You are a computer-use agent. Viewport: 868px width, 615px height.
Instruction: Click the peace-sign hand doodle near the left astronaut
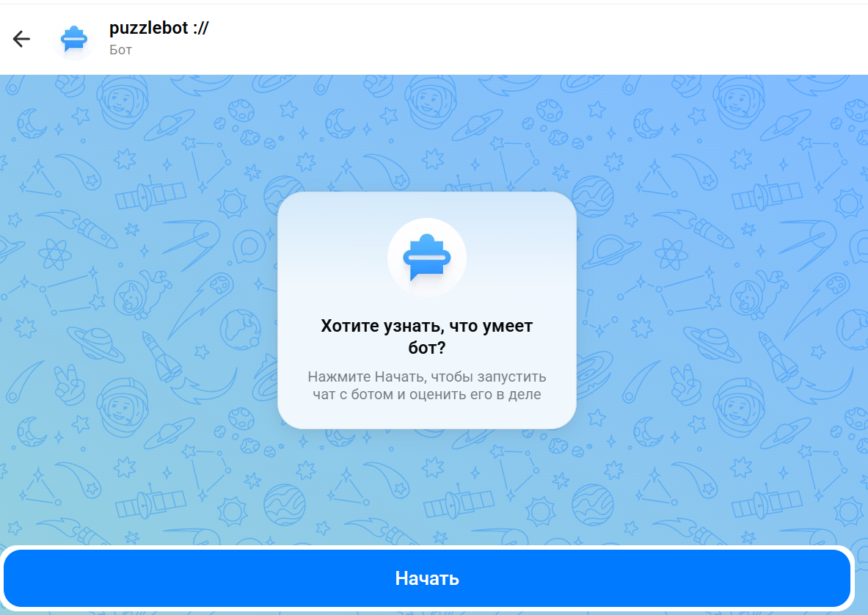point(69,383)
